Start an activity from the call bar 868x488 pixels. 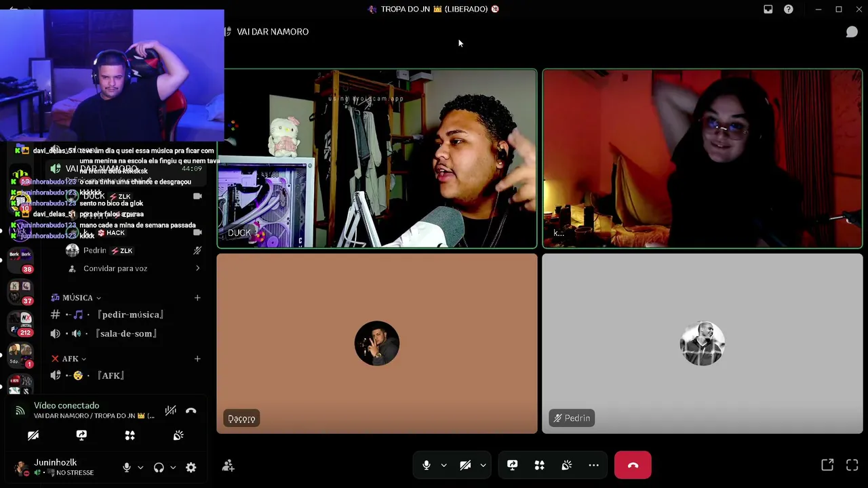point(540,465)
